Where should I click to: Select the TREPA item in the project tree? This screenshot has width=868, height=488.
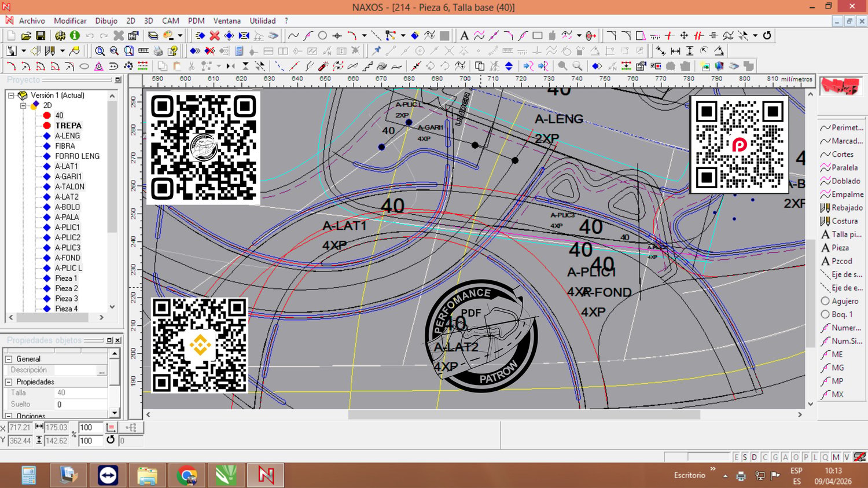pos(68,126)
